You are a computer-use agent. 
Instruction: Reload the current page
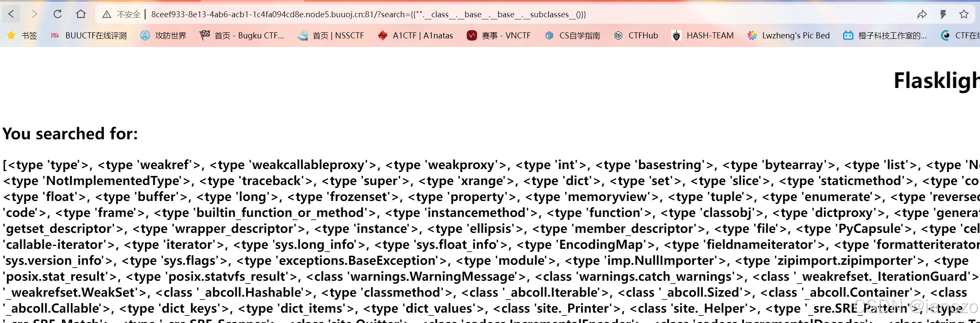coord(58,14)
